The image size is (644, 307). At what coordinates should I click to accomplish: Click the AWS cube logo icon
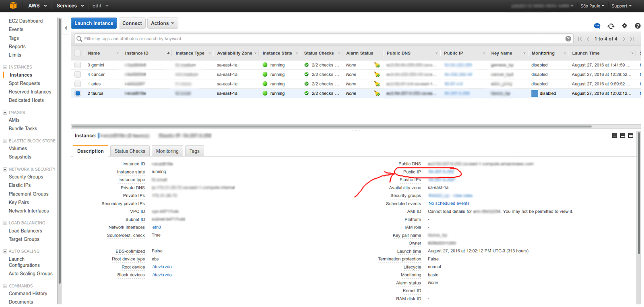pos(13,6)
